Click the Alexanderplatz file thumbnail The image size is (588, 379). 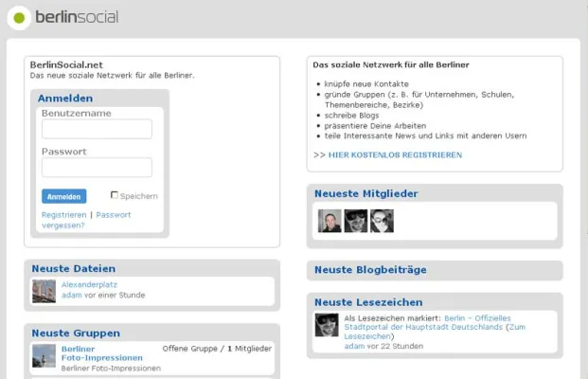pos(44,291)
